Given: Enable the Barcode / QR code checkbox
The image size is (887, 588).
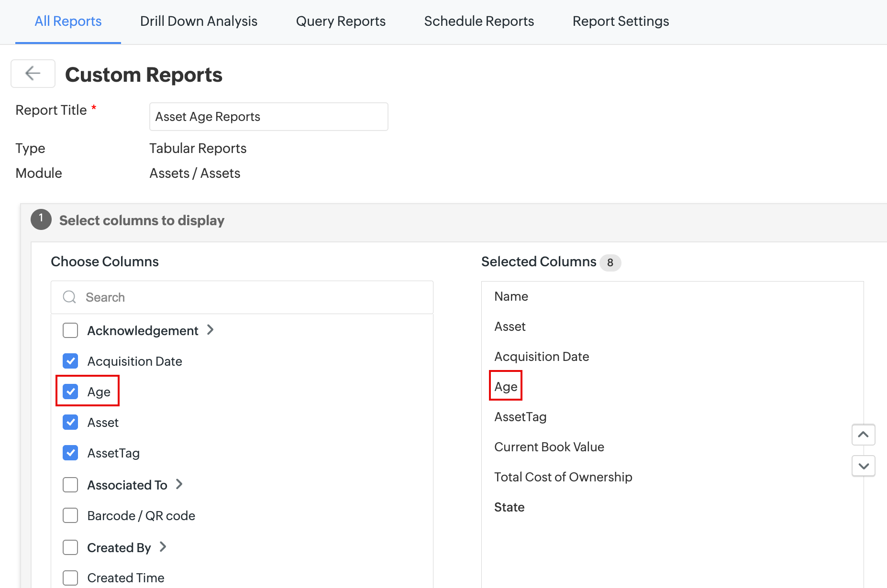Looking at the screenshot, I should [71, 515].
